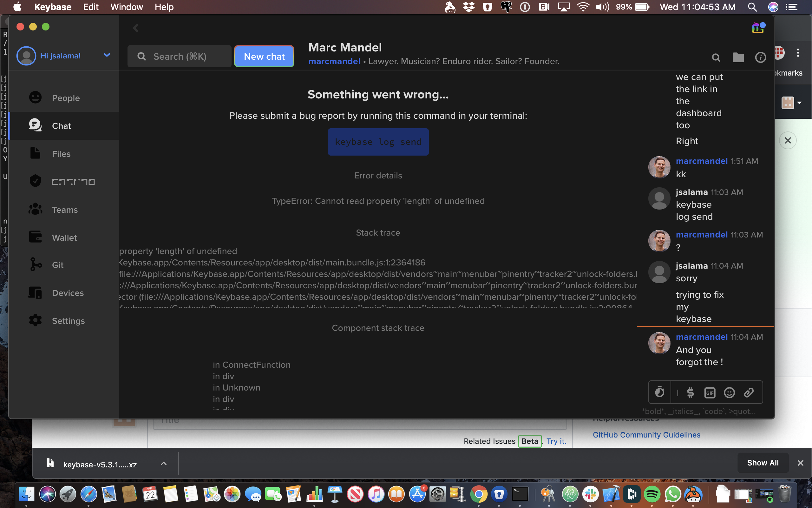The image size is (812, 508).
Task: Open Keybase Settings from sidebar
Action: (64, 321)
